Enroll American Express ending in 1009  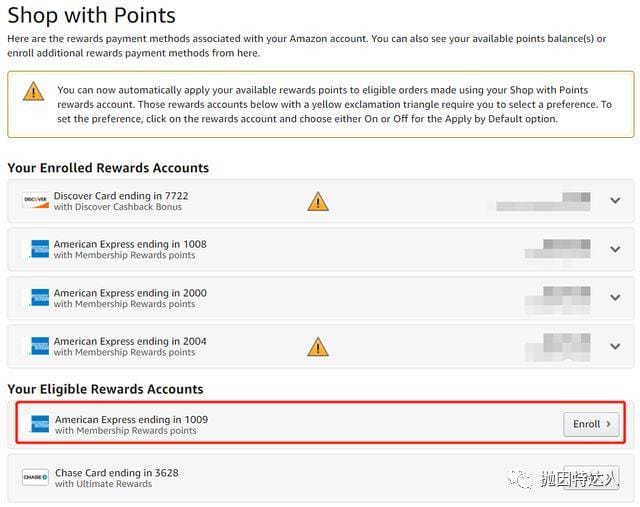click(x=591, y=424)
